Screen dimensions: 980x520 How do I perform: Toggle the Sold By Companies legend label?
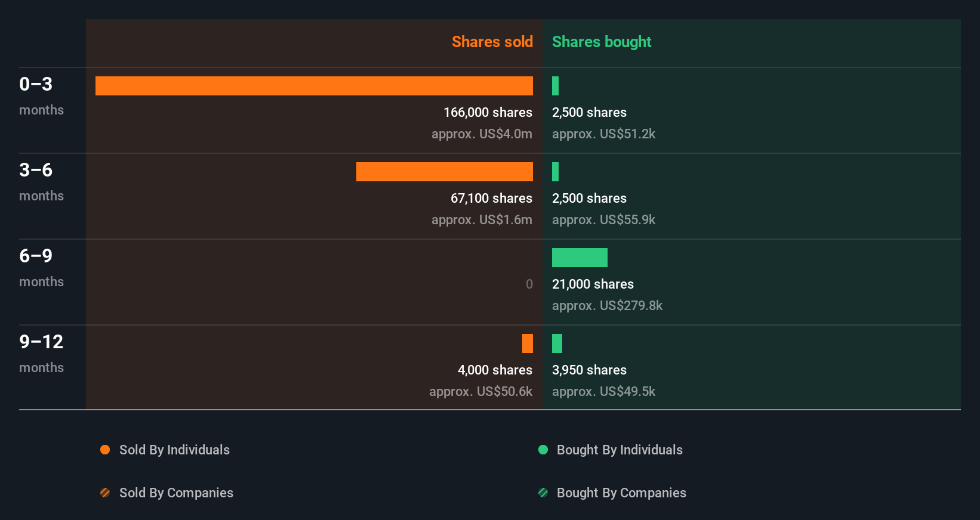tap(176, 493)
